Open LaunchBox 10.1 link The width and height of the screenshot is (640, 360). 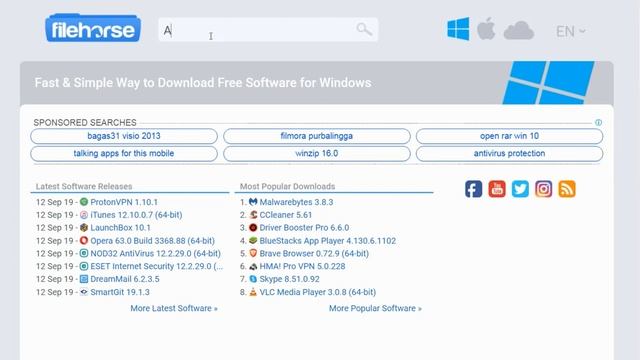[x=120, y=228]
